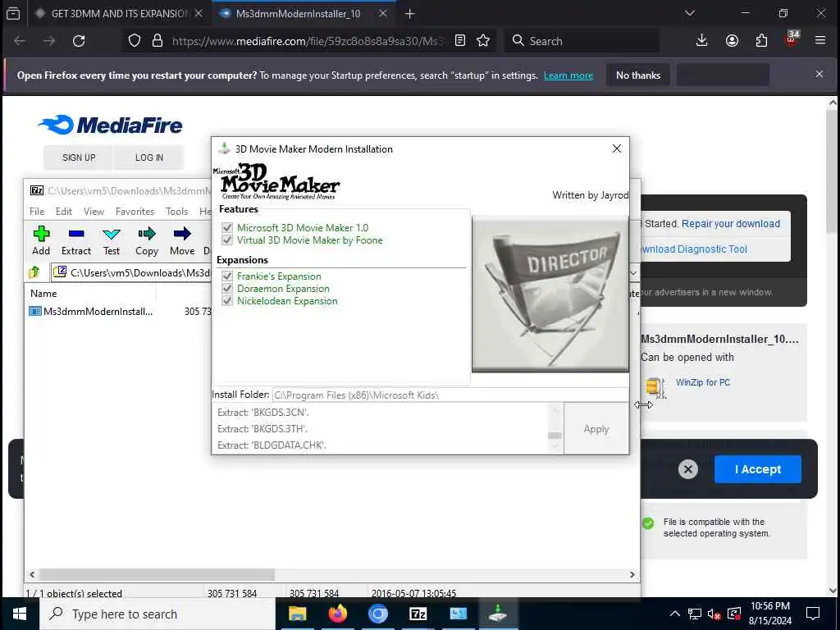Go up one folder level in 7-Zip
Image resolution: width=840 pixels, height=630 pixels.
tap(34, 272)
